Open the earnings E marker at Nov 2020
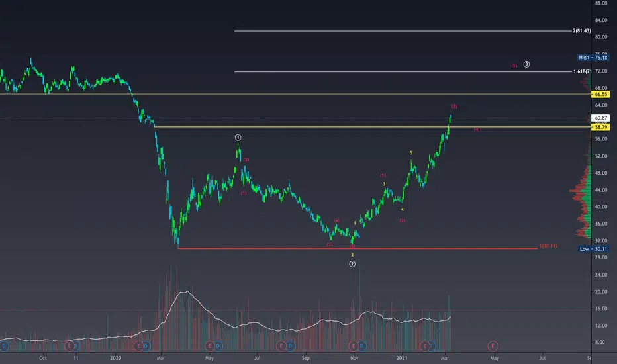This screenshot has width=617, height=364. tap(354, 346)
